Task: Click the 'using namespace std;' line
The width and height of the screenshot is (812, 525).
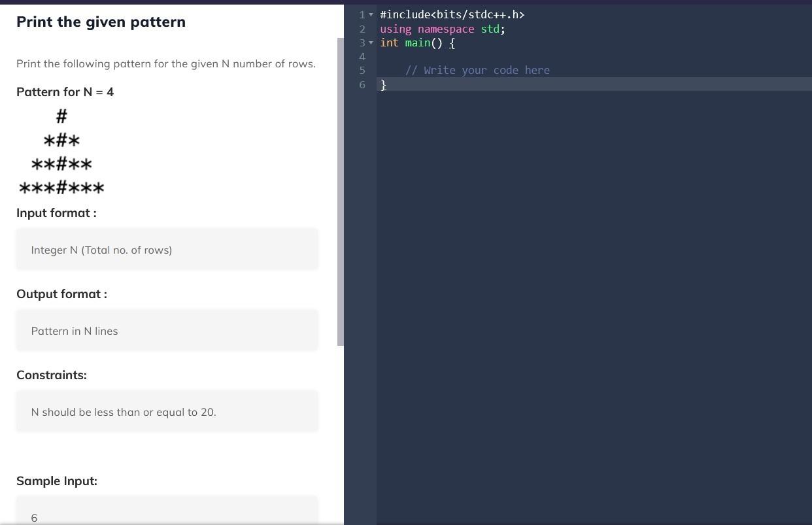Action: [442, 29]
